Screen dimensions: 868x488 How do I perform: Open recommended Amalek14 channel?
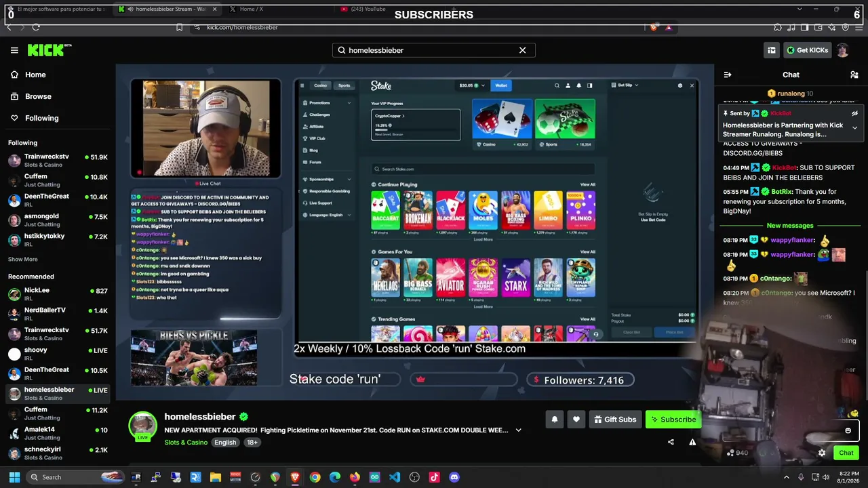pyautogui.click(x=58, y=433)
